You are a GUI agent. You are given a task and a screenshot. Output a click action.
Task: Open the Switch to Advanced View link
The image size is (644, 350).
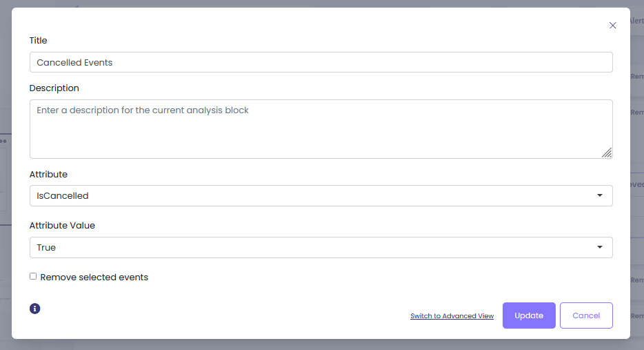click(452, 316)
